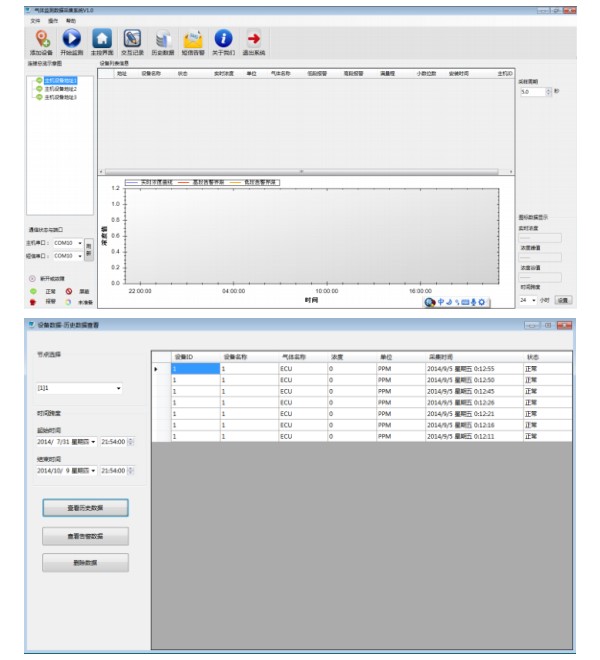
Task: Click the sampling period 5.0 spinner arrows
Action: pyautogui.click(x=548, y=91)
